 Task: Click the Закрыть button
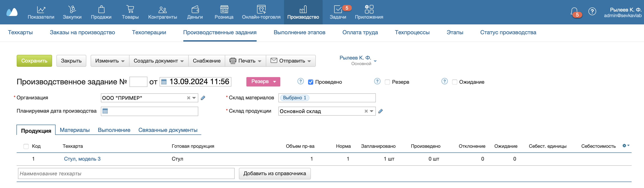(71, 61)
